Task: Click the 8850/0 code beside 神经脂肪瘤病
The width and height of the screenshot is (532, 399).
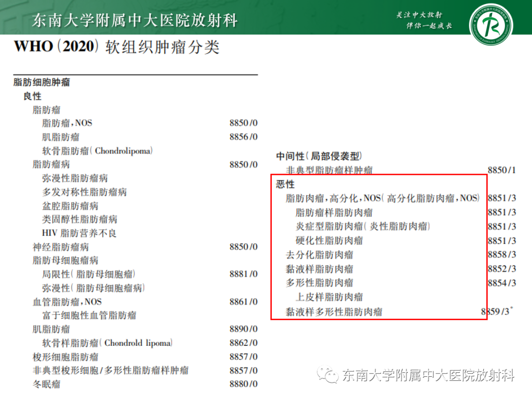Action: coord(243,247)
